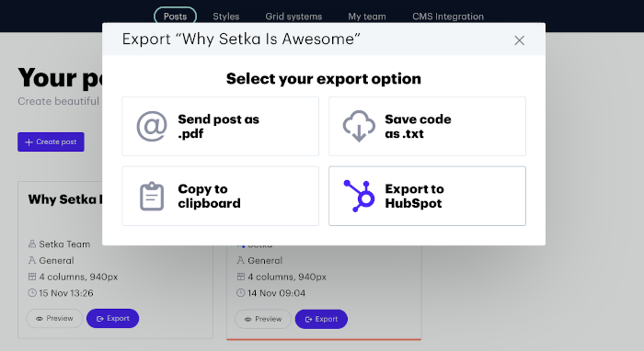Export the 15 Nov 13:26 post
Viewport: 644px width, 351px height.
112,318
